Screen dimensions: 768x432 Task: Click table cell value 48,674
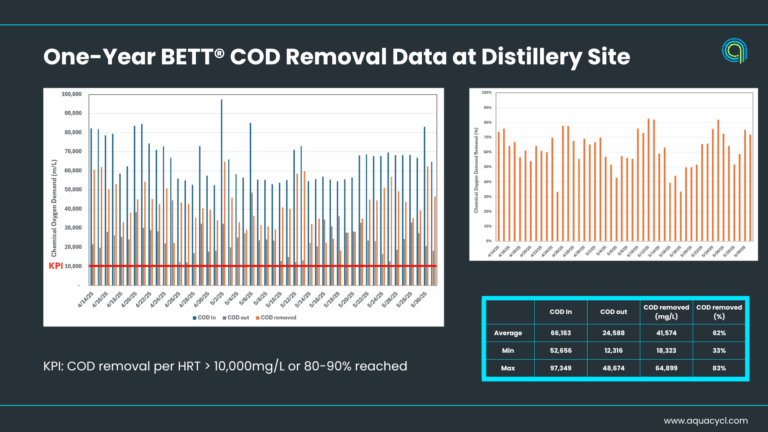[x=613, y=368]
